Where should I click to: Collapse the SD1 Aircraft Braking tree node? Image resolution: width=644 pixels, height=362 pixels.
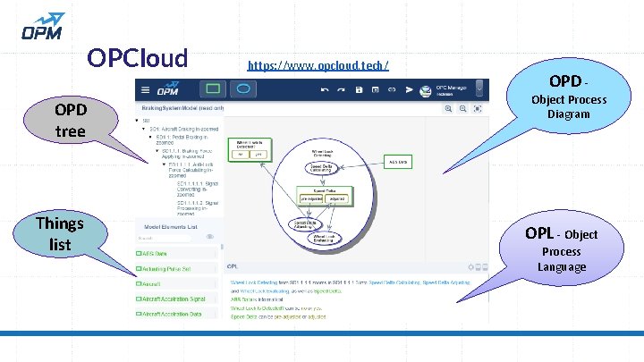[x=144, y=129]
